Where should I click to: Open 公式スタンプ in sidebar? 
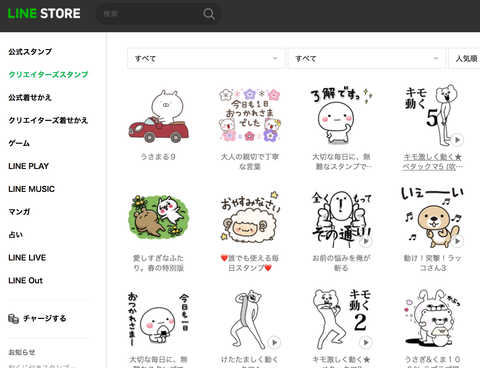tap(30, 52)
